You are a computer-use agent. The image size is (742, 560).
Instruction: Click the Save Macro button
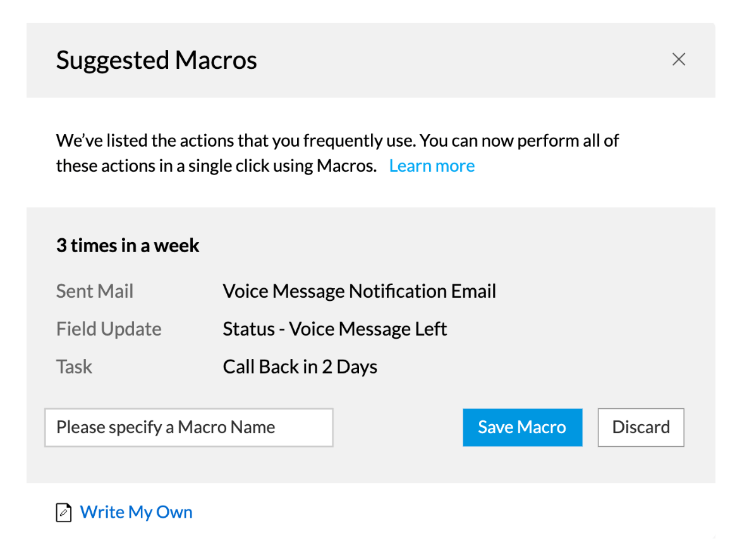pyautogui.click(x=523, y=427)
